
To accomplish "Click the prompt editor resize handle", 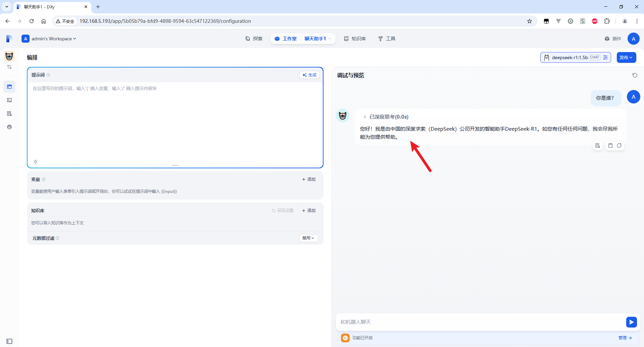I will tap(175, 165).
